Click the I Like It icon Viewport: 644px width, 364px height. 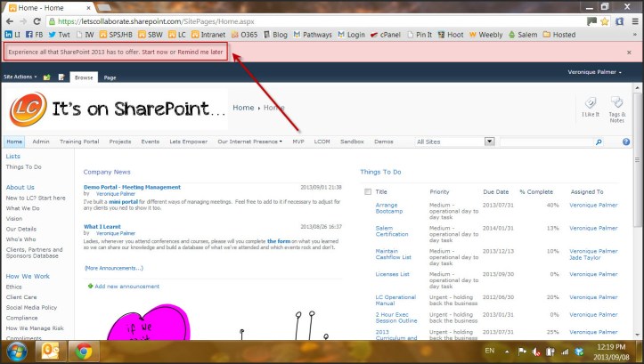590,107
